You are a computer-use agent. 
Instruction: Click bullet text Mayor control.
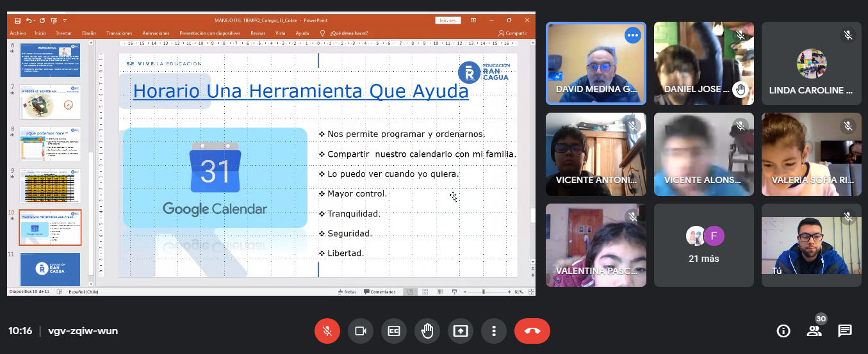[356, 194]
